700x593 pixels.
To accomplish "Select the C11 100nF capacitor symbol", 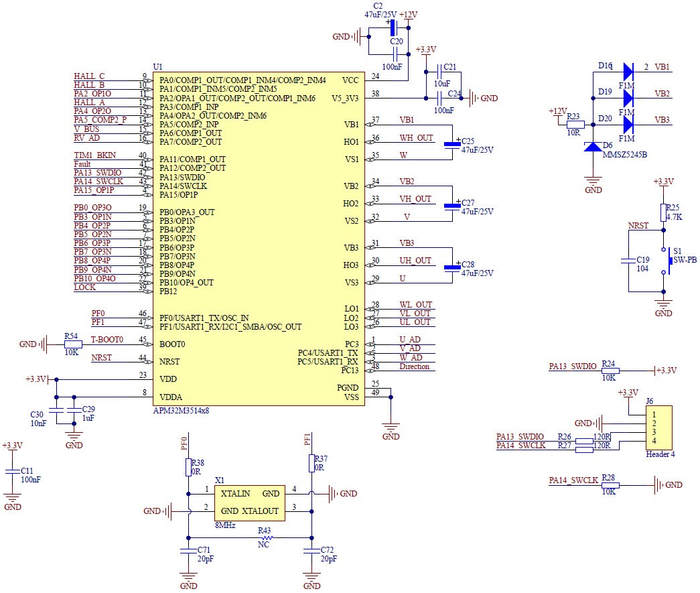I will point(12,472).
